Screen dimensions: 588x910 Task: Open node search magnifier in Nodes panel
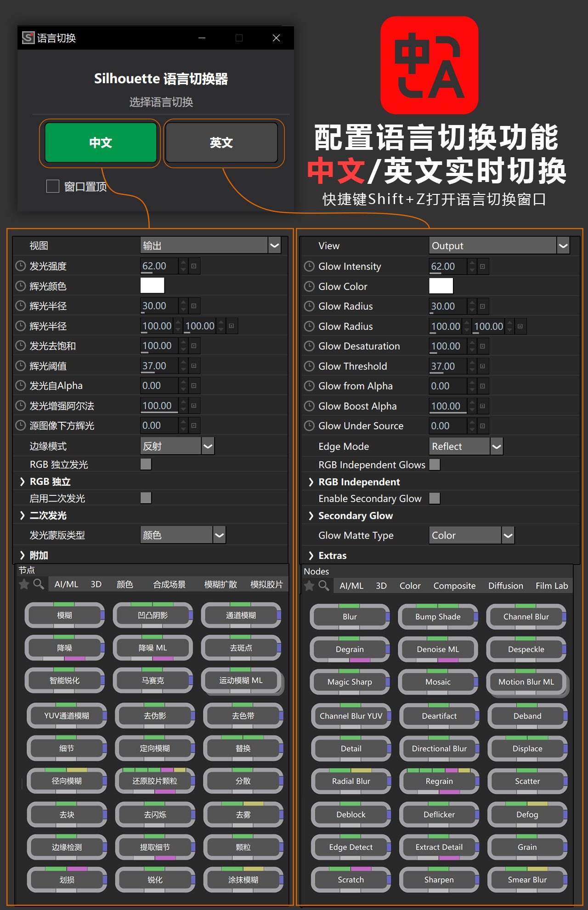coord(324,586)
